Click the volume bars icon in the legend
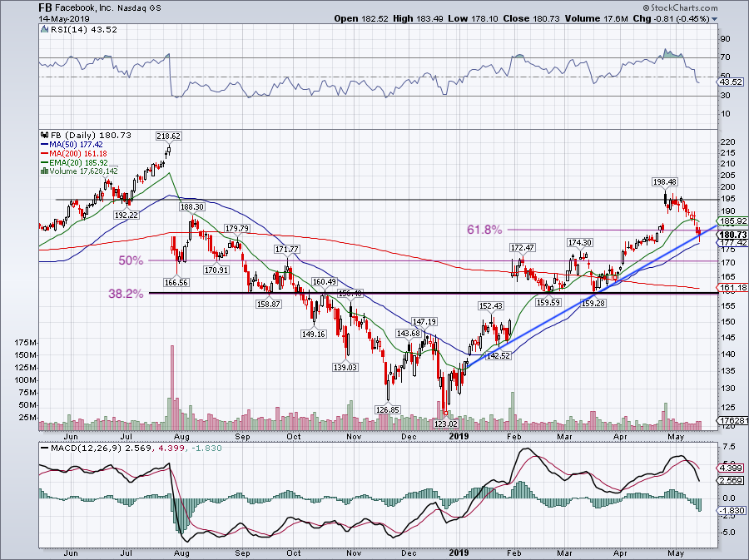The height and width of the screenshot is (560, 749). (44, 171)
